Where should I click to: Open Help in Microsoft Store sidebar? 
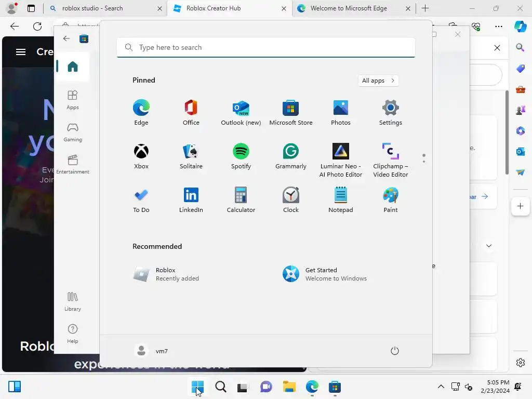point(73,334)
